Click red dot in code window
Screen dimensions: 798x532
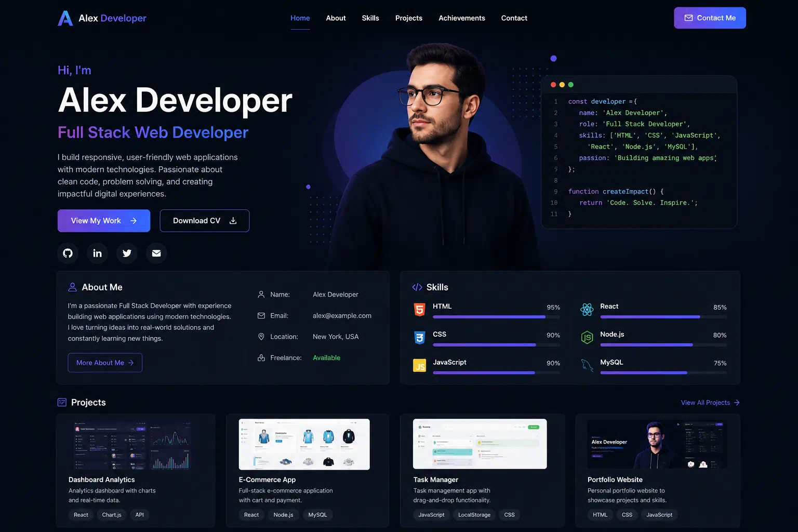(553, 85)
